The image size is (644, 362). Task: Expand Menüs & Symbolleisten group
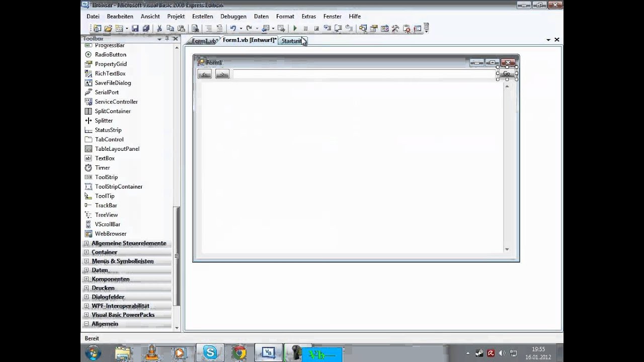(x=87, y=261)
